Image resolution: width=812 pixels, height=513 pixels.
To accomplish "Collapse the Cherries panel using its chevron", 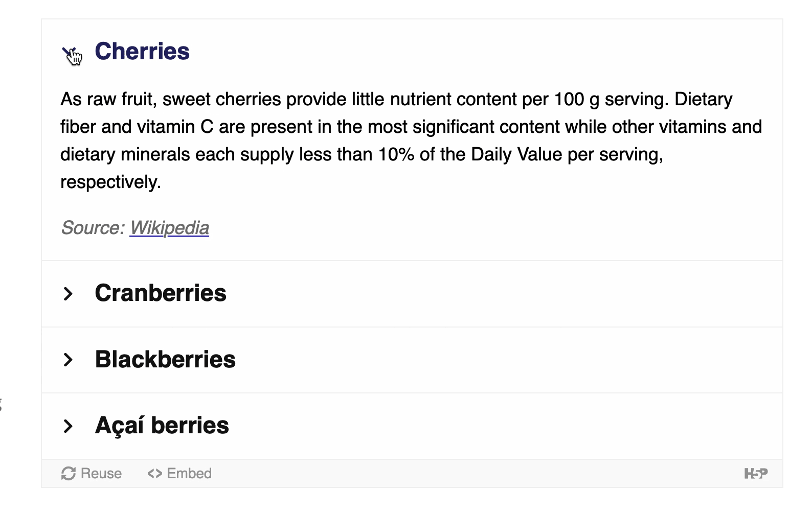I will click(69, 52).
